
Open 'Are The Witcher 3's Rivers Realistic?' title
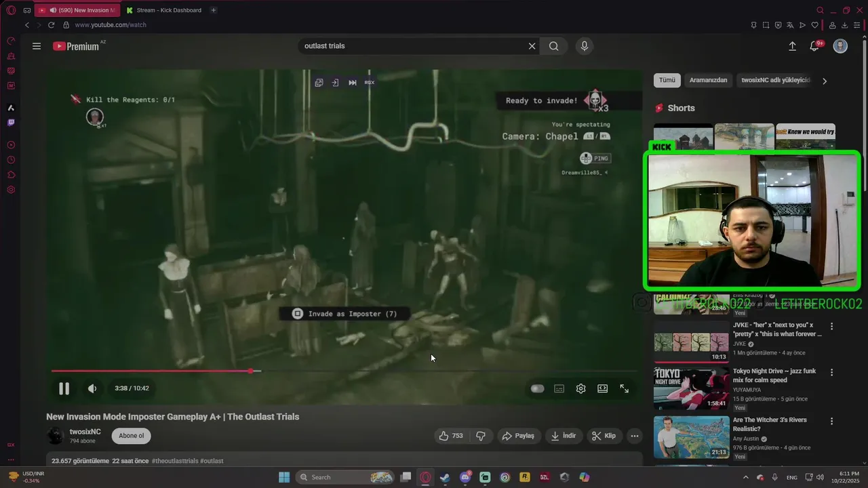[x=770, y=424]
